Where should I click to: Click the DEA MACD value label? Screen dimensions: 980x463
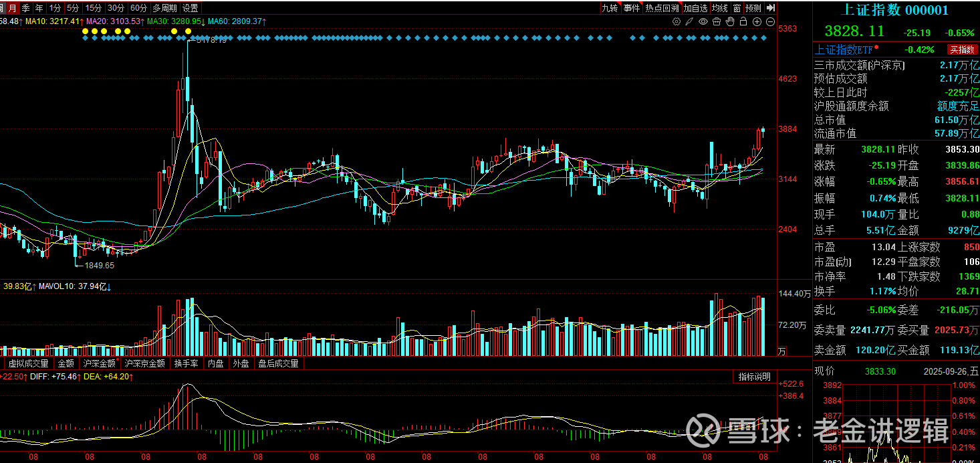pos(107,377)
